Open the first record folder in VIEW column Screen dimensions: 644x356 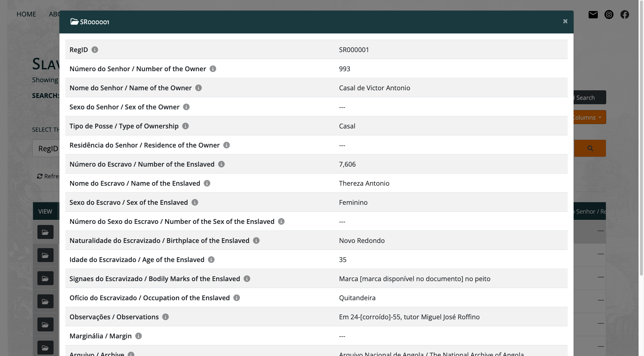click(x=45, y=232)
